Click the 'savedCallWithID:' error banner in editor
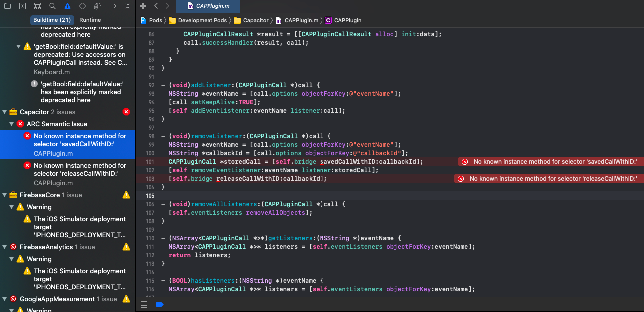 coord(551,162)
